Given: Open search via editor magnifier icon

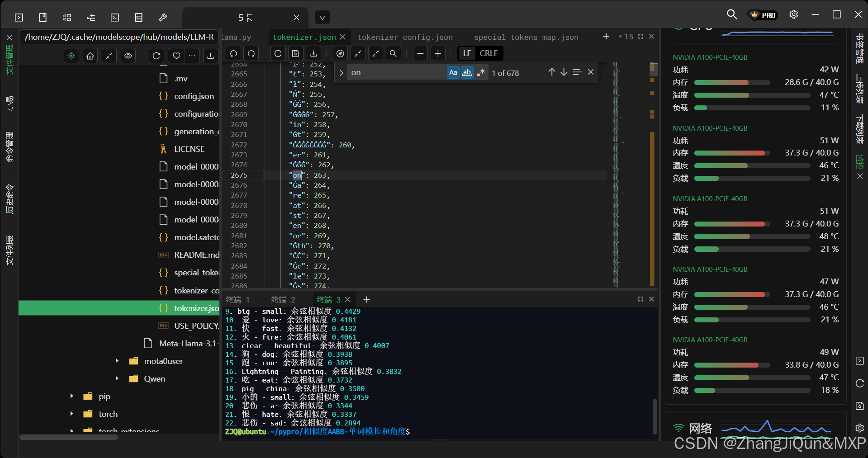Looking at the screenshot, I should pyautogui.click(x=393, y=53).
